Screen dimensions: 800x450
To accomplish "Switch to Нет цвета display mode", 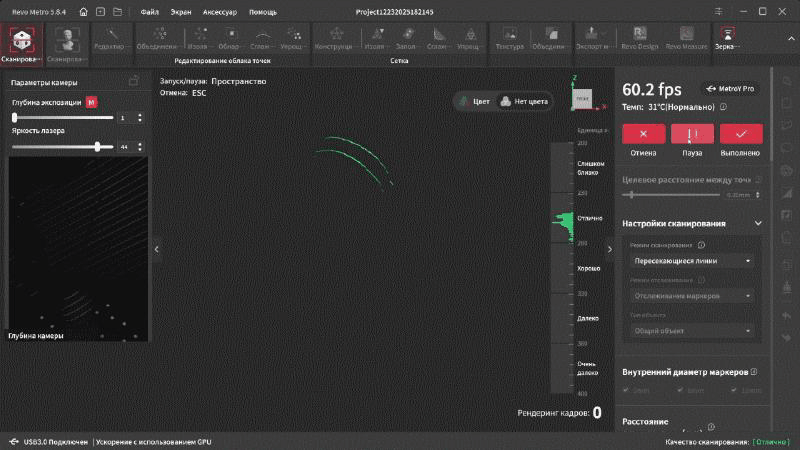I will [x=524, y=101].
